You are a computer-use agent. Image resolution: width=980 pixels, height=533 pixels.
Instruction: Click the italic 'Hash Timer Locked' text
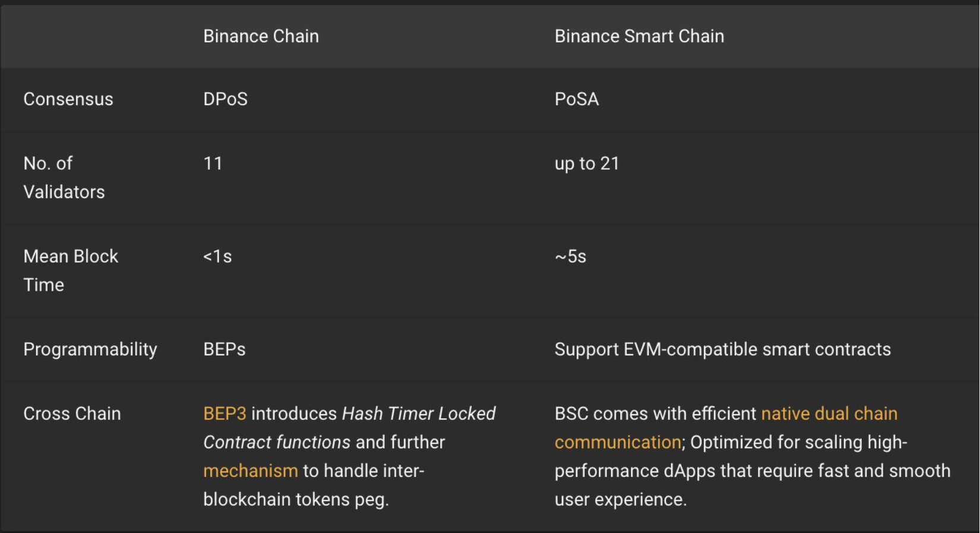click(x=419, y=414)
